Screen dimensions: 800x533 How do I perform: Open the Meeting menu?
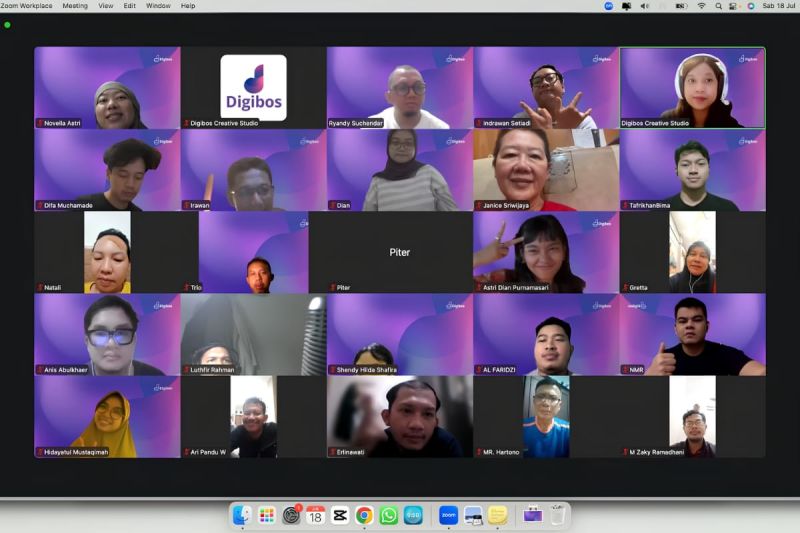pos(75,6)
